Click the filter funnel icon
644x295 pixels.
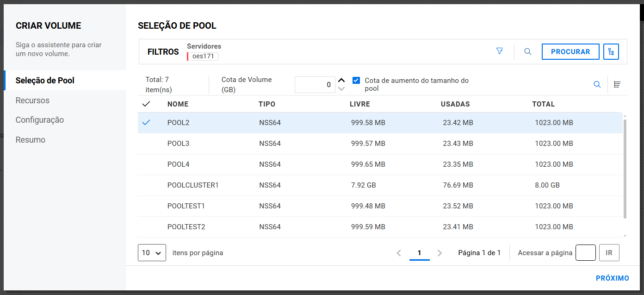click(500, 51)
